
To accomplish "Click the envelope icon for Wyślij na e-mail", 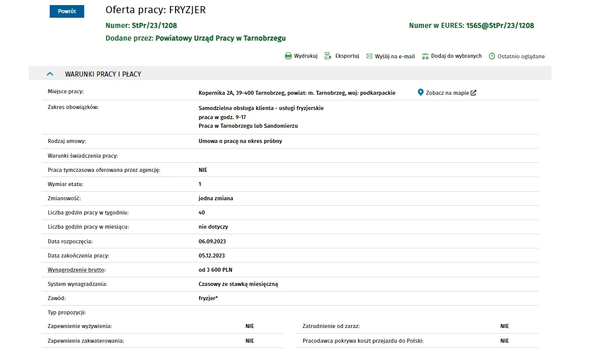I will point(369,56).
